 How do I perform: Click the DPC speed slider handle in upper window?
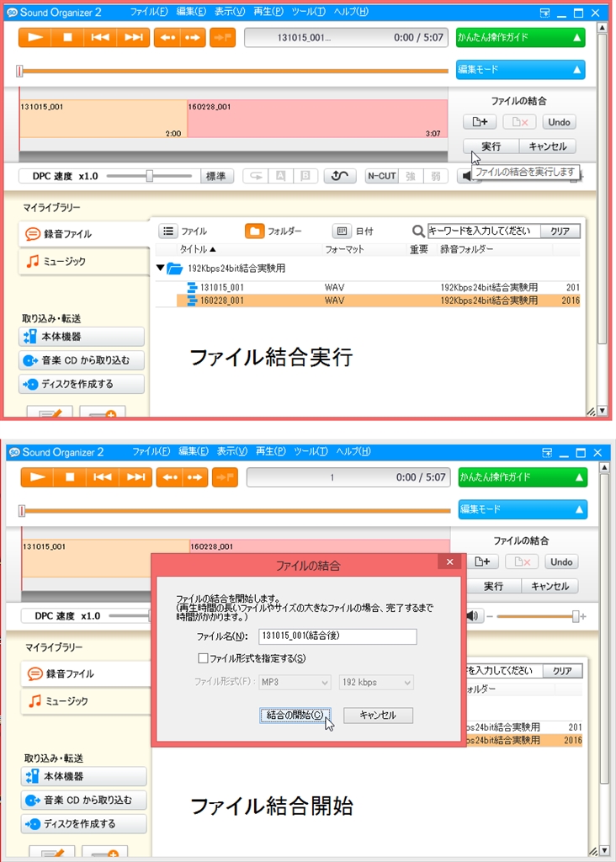click(x=150, y=176)
